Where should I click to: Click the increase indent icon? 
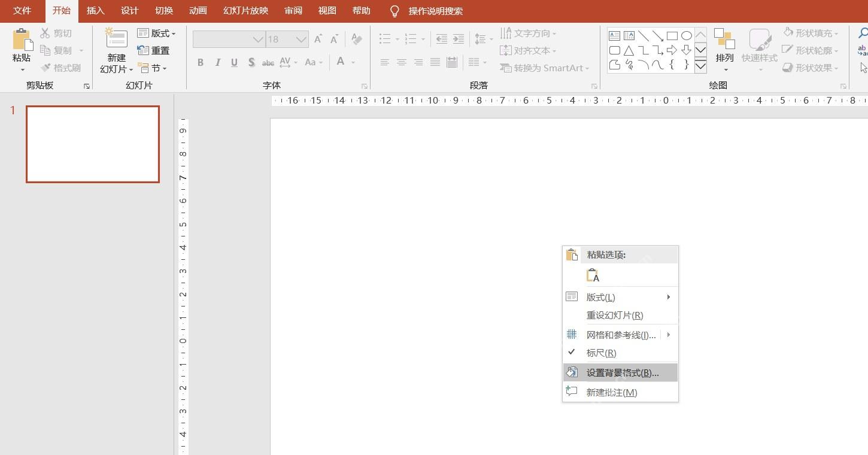[x=459, y=40]
